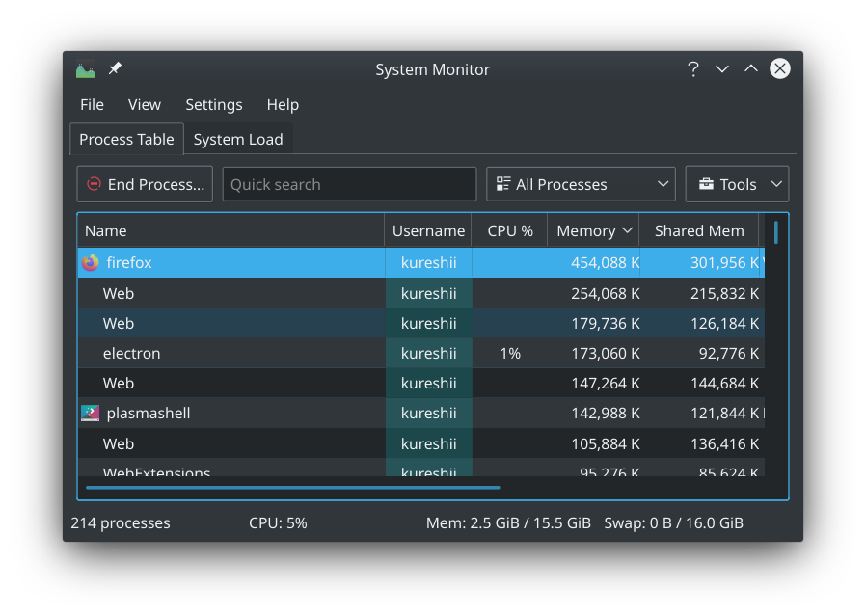
Task: Click shared memory value 136,416 K
Action: coord(724,443)
